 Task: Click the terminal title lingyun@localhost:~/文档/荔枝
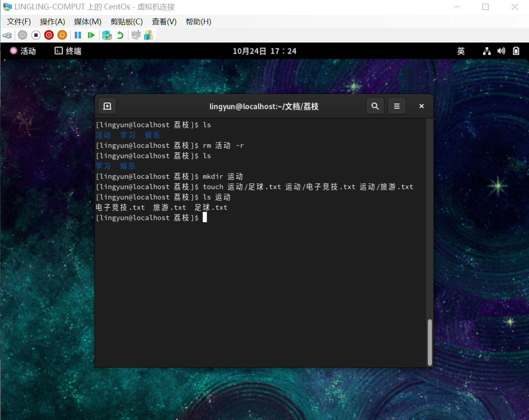[x=264, y=107]
